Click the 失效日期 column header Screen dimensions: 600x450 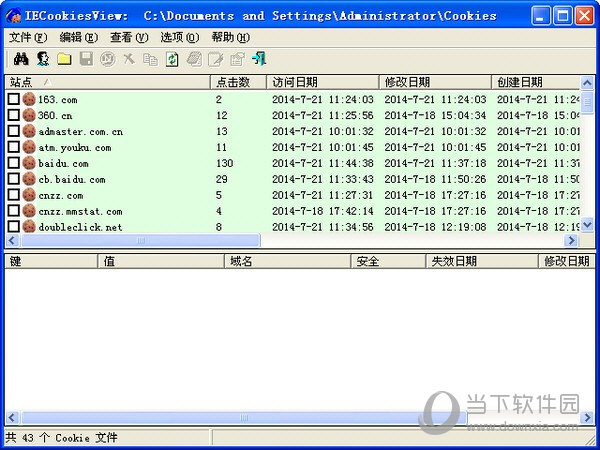(x=482, y=261)
